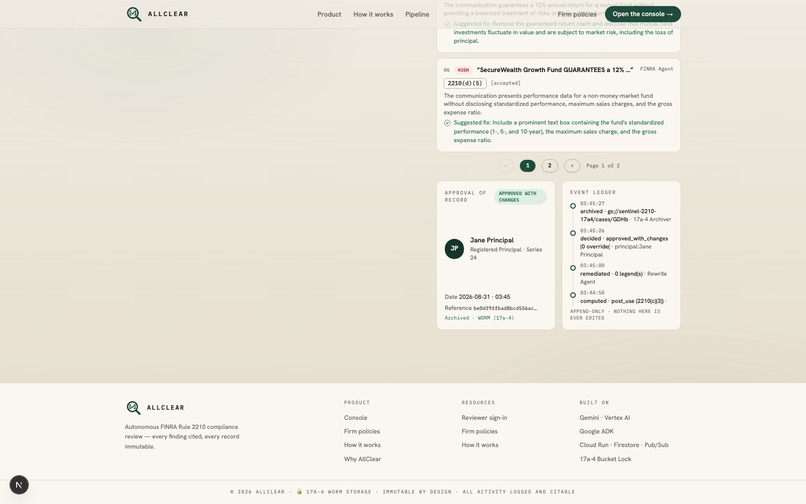Click the Reference hash value
The image size is (806, 504).
[505, 308]
